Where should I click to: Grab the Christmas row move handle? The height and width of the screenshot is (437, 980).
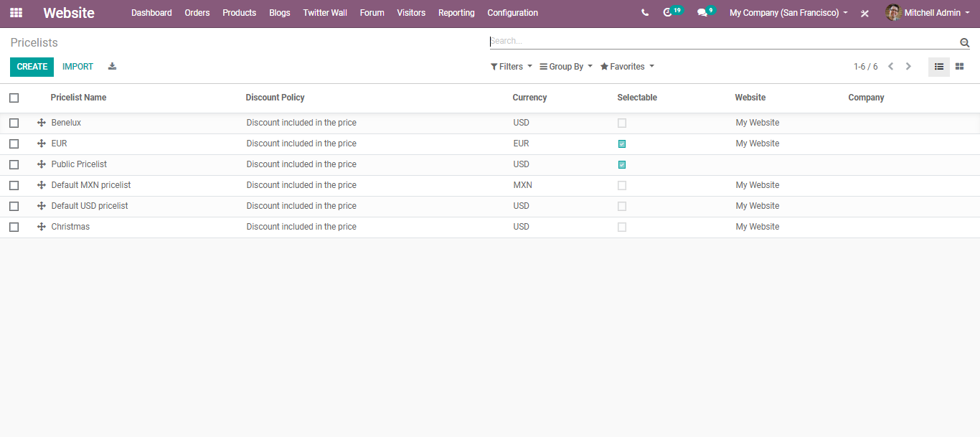[x=42, y=227]
